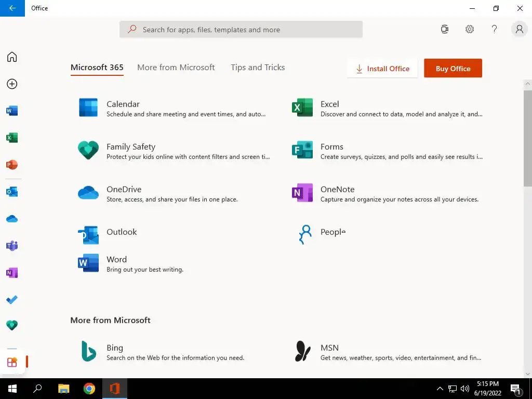Click the People app icon
The height and width of the screenshot is (399, 532).
click(304, 234)
